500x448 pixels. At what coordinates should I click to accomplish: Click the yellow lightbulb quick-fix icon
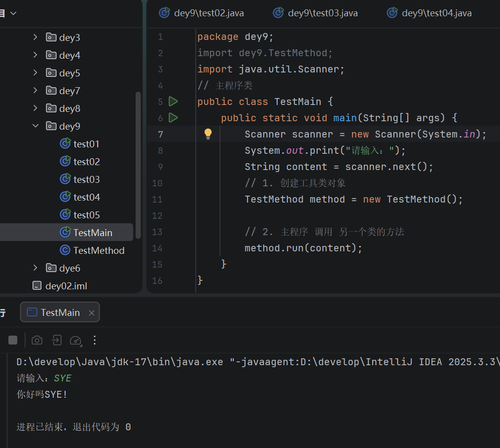click(208, 134)
